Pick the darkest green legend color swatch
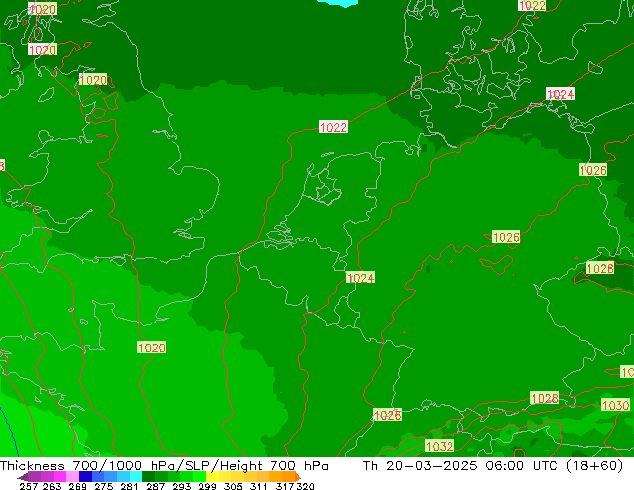Screen dimensions: 634x490 [148, 477]
